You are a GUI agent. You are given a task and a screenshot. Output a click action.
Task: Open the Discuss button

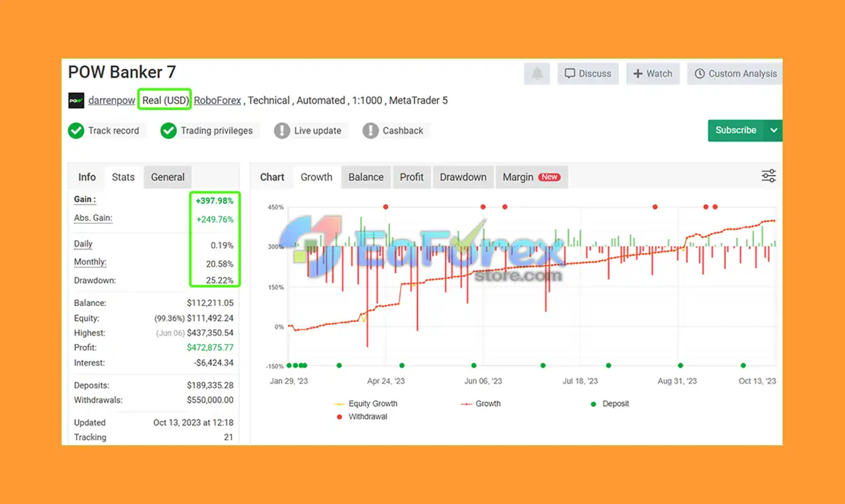coord(588,74)
